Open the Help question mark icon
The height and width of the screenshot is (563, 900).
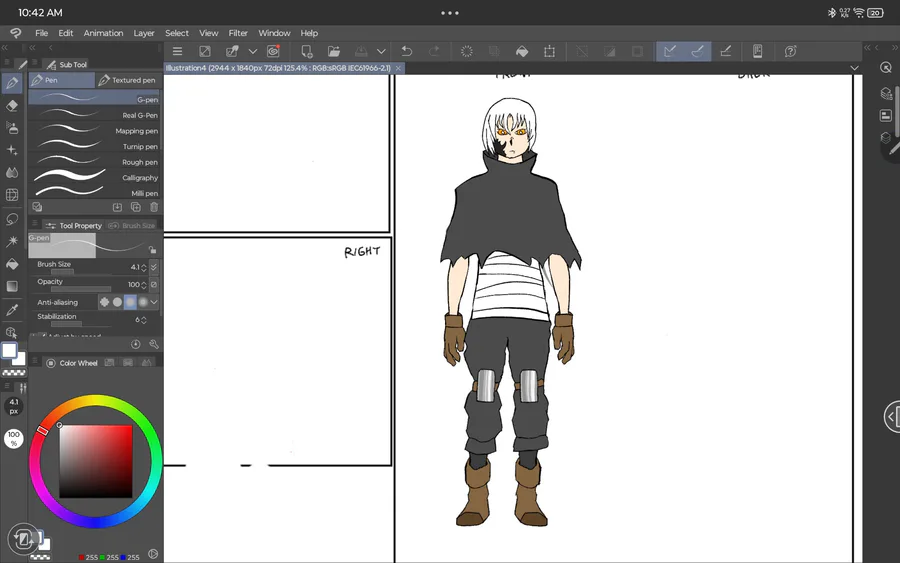pos(790,52)
